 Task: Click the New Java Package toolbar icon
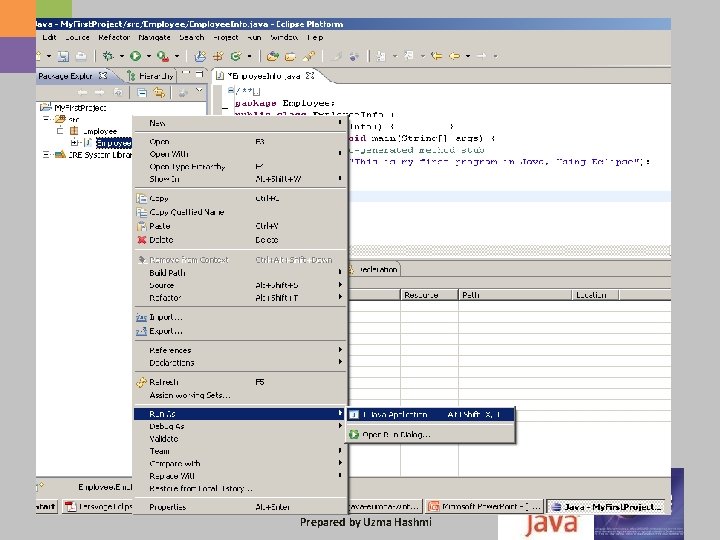tap(218, 56)
